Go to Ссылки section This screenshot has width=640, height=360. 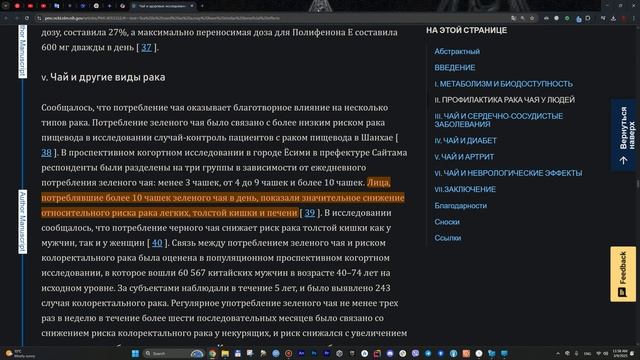pyautogui.click(x=448, y=238)
